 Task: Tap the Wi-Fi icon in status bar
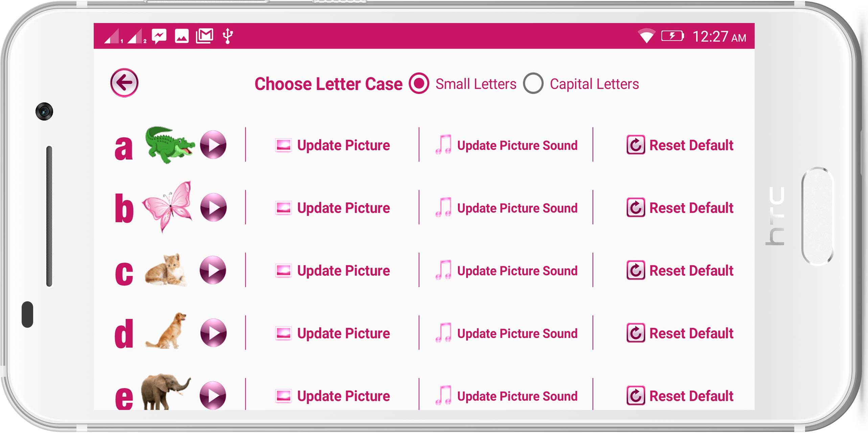[x=646, y=36]
